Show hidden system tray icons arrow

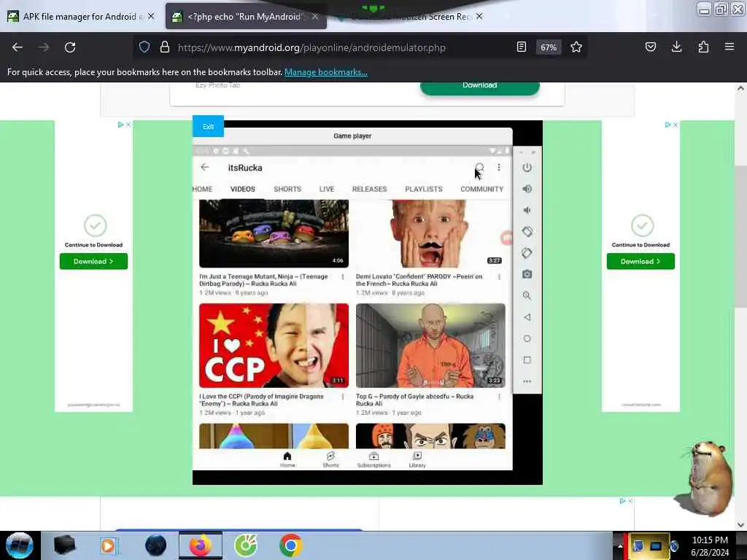point(620,545)
